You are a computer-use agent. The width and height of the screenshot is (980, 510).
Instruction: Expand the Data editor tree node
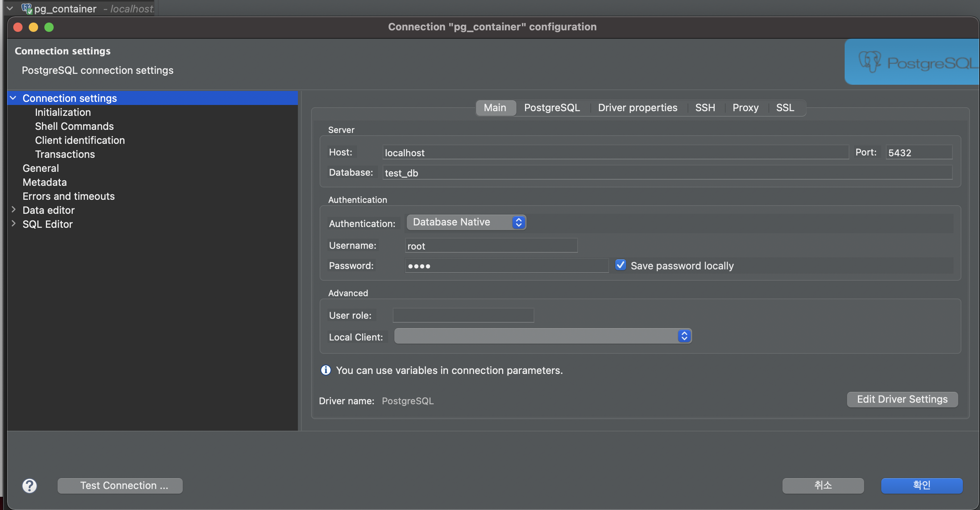click(14, 210)
